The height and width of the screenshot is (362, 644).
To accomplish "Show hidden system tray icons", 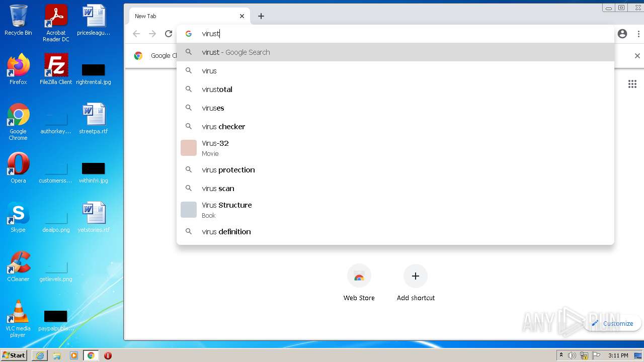I will pos(561,355).
